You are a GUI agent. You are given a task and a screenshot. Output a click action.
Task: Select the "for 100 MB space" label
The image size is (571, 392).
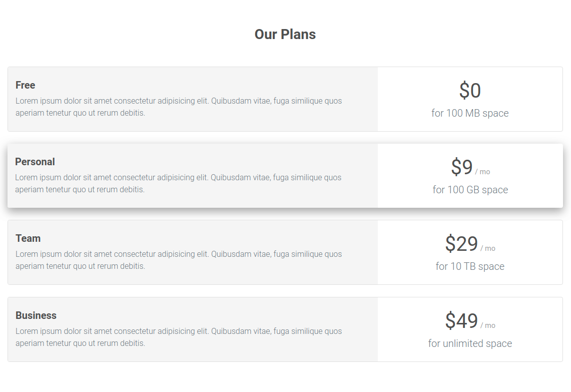click(x=470, y=113)
